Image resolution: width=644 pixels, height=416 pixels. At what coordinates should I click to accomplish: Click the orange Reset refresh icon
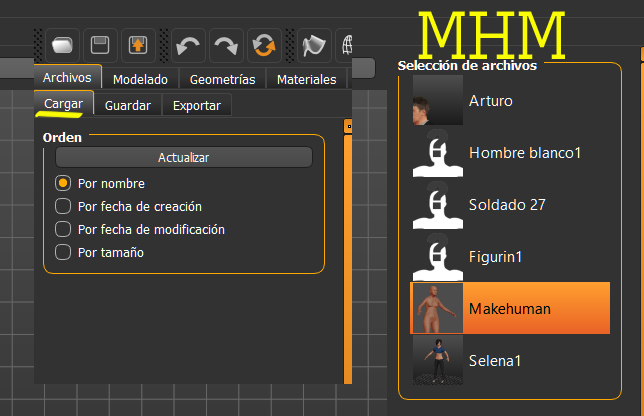tap(264, 45)
